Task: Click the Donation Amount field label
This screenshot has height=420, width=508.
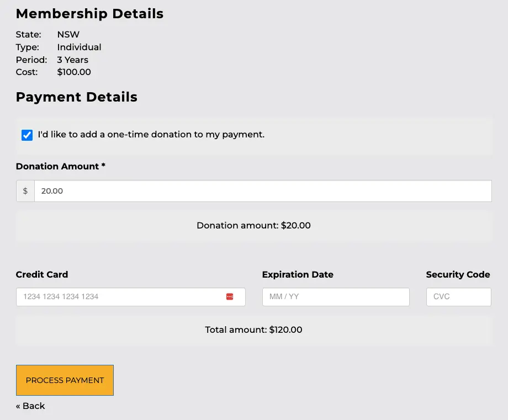Action: [60, 166]
